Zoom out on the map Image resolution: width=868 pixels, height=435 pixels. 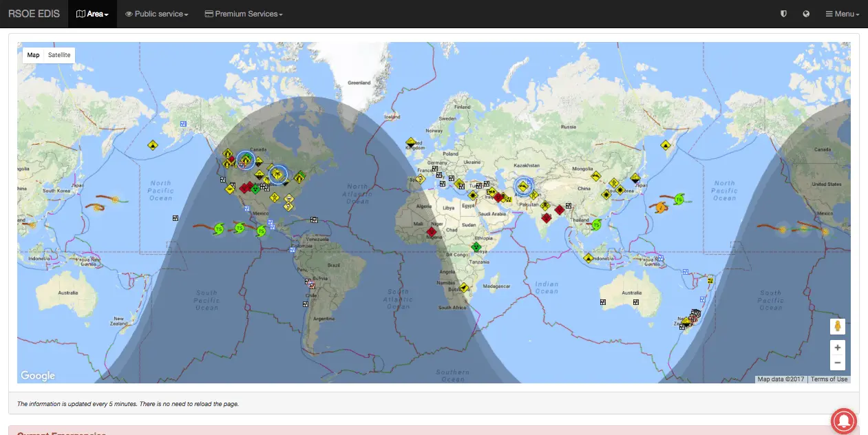pos(837,363)
